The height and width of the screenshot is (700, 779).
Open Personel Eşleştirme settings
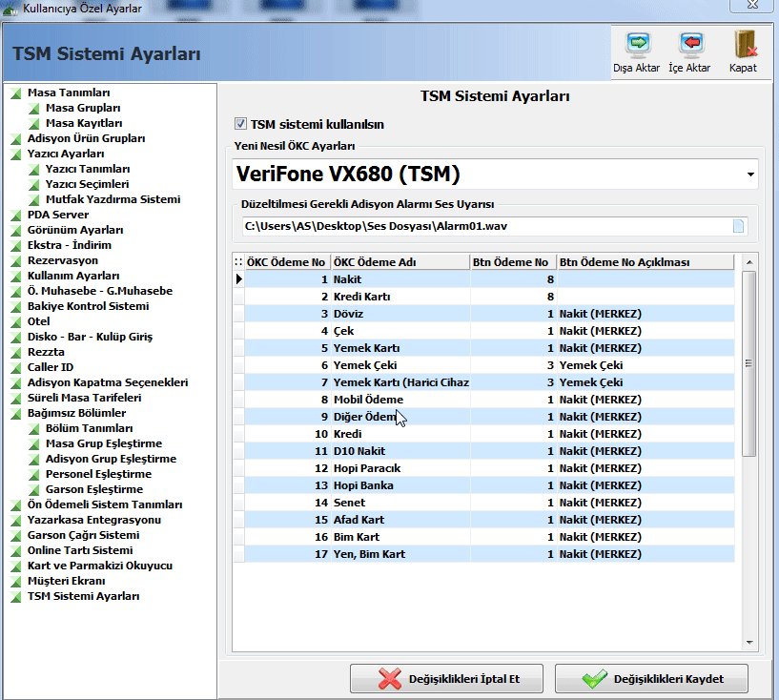98,474
